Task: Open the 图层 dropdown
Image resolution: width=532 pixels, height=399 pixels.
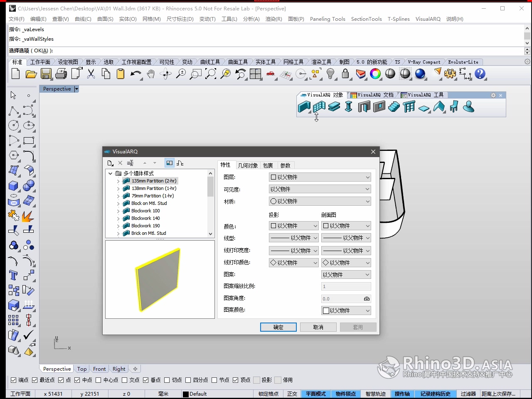Action: 320,177
